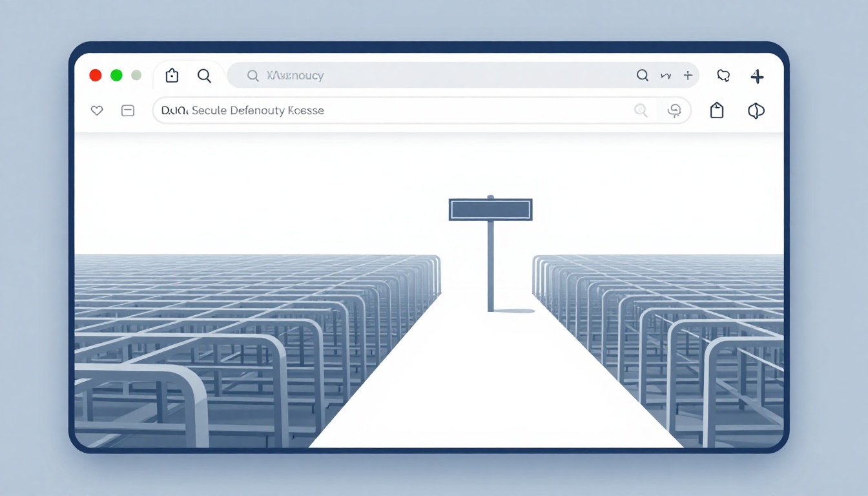Image resolution: width=868 pixels, height=496 pixels.
Task: Toggle the heart bookmark icon on the left
Action: tap(97, 110)
